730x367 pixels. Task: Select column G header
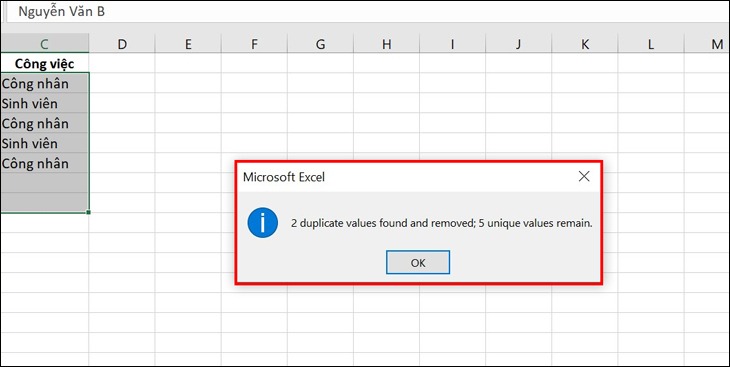coord(320,44)
